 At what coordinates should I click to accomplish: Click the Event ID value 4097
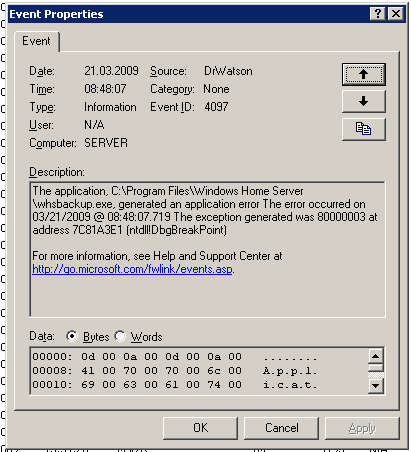click(x=216, y=107)
